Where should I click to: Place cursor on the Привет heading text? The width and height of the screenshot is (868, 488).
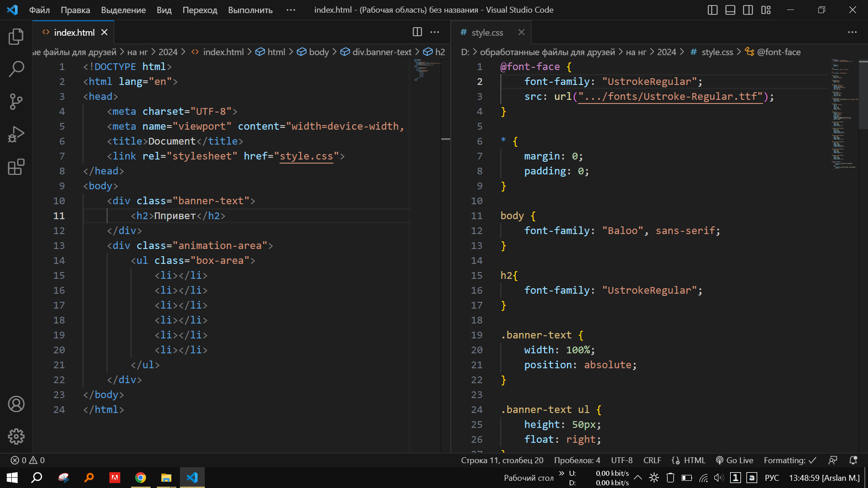coord(175,216)
